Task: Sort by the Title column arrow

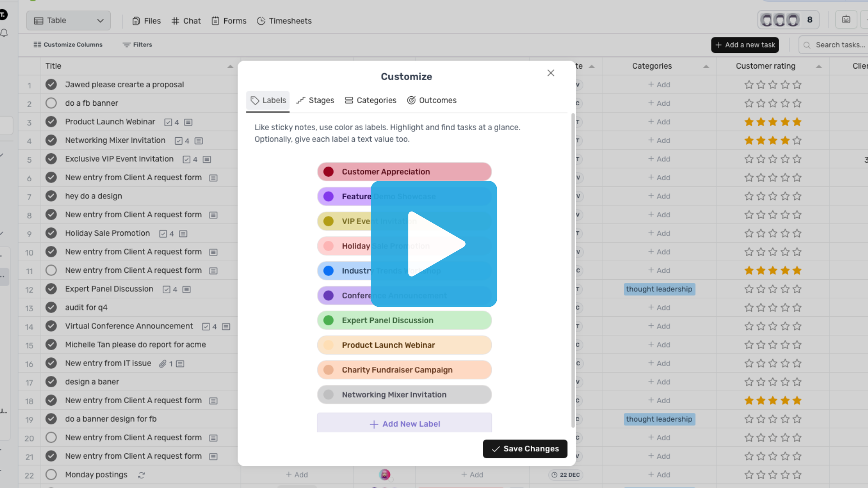Action: point(230,66)
